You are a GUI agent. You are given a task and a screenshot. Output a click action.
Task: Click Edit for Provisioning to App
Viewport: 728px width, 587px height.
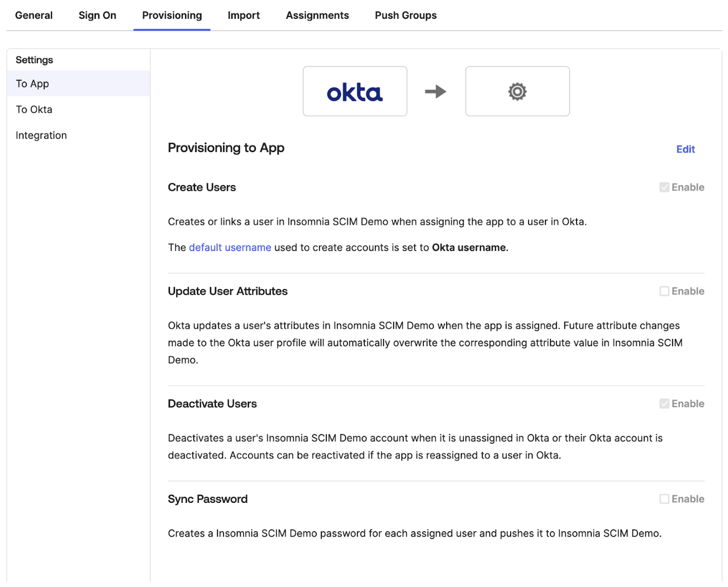pos(685,149)
